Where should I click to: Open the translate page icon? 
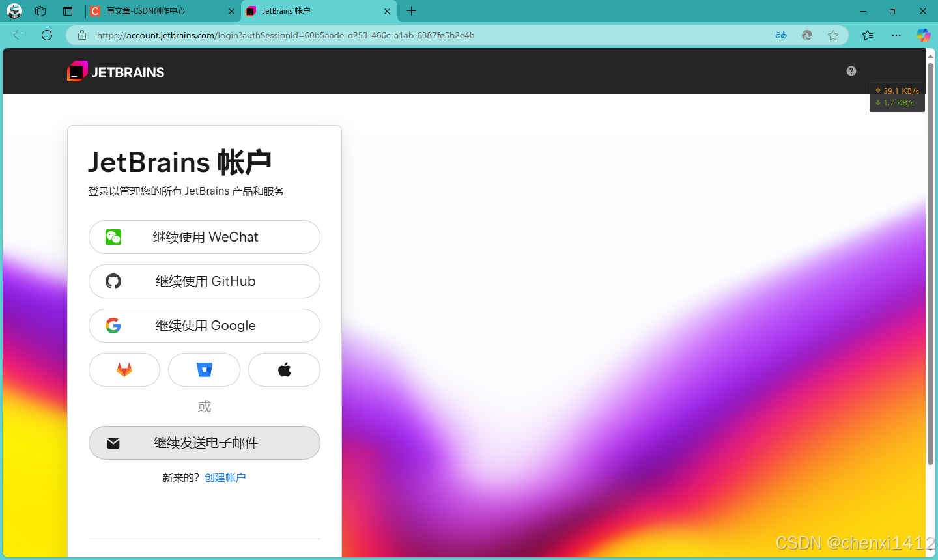781,35
